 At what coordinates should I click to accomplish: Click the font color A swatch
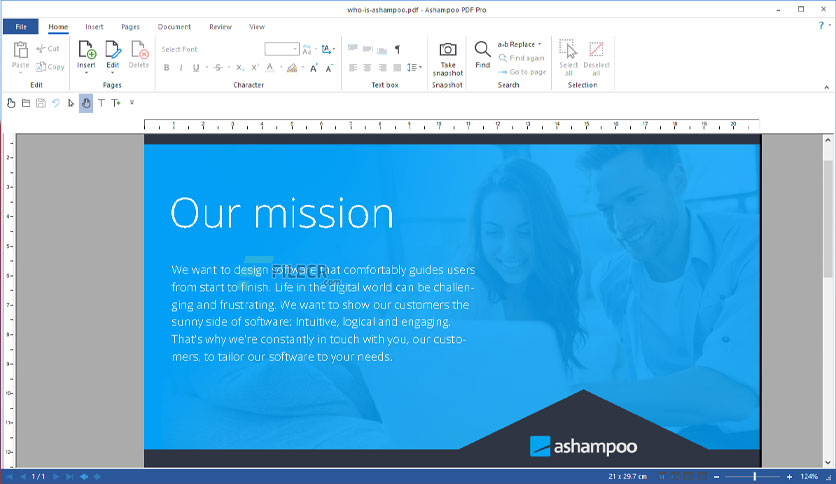tap(270, 68)
